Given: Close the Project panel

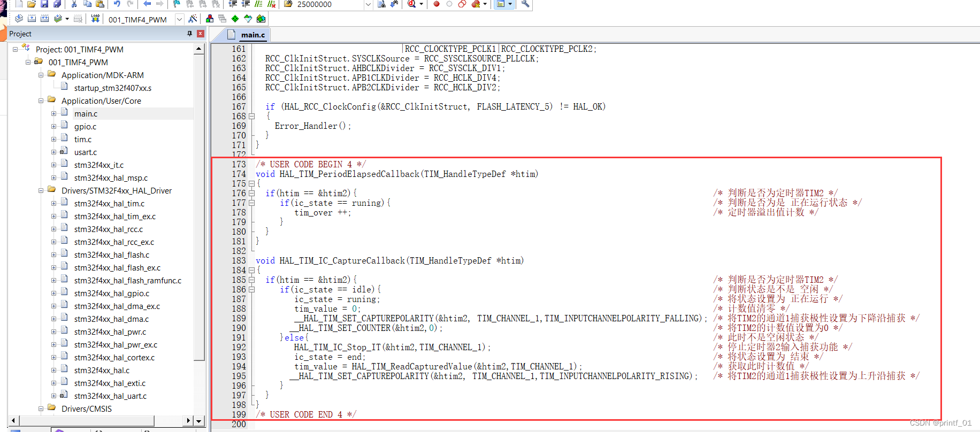Looking at the screenshot, I should [201, 34].
